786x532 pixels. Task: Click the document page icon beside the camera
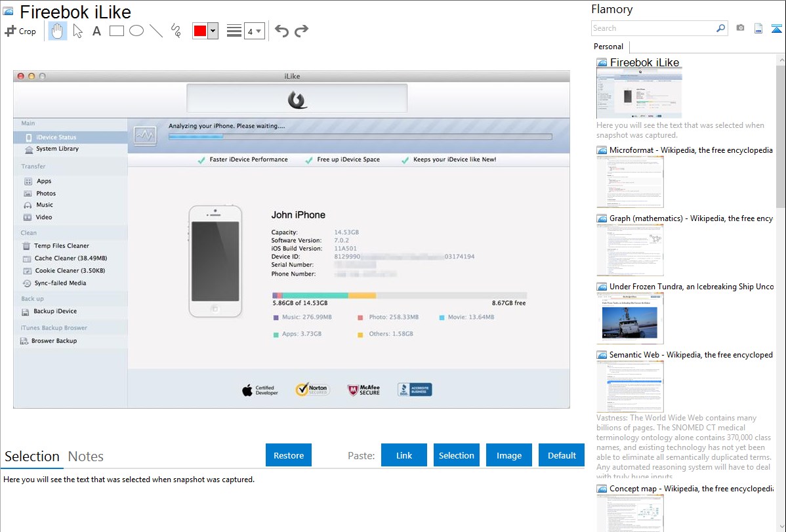point(758,28)
